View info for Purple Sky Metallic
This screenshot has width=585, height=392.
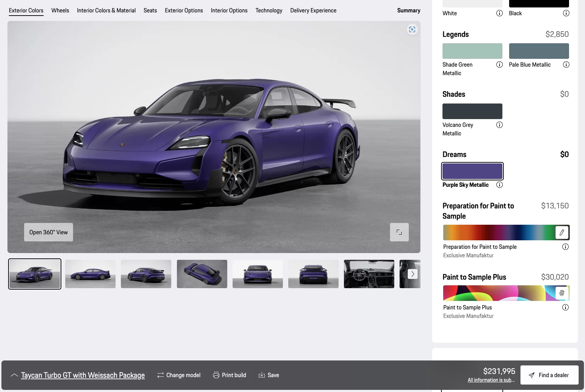[x=499, y=185]
